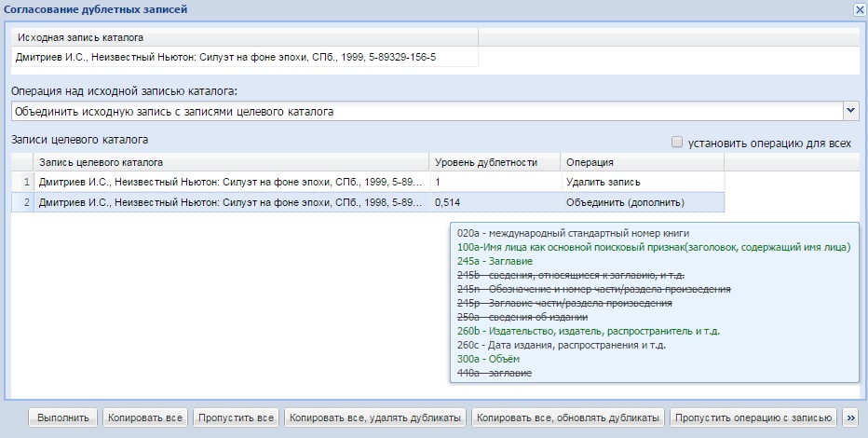Click '100a-Имя лица' field entry
Viewport: 868px width, 438px height.
coord(654,248)
